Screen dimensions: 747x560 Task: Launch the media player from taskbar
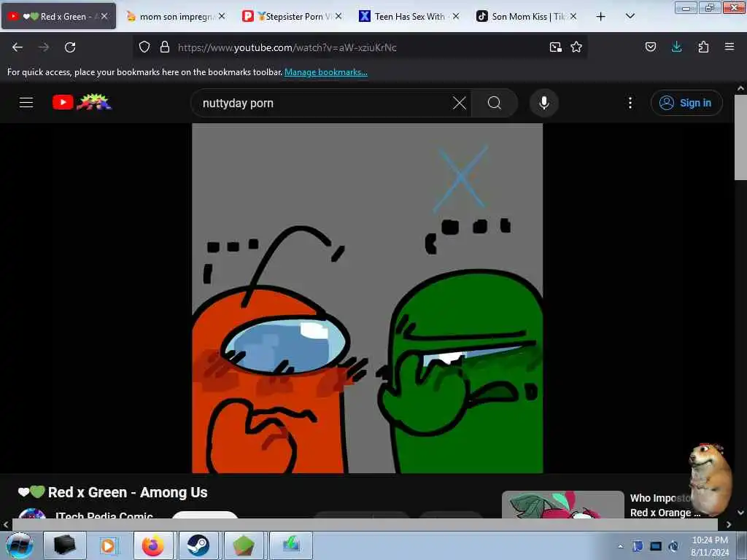click(109, 545)
